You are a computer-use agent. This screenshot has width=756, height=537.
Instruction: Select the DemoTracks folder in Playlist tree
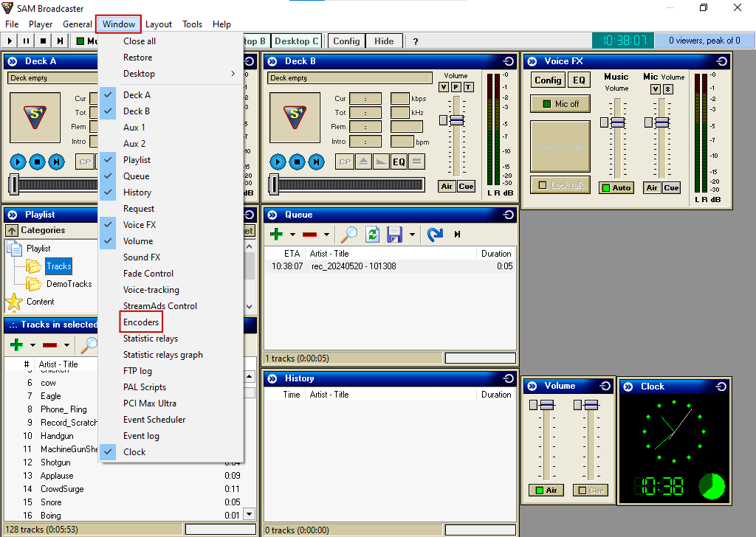click(x=69, y=284)
